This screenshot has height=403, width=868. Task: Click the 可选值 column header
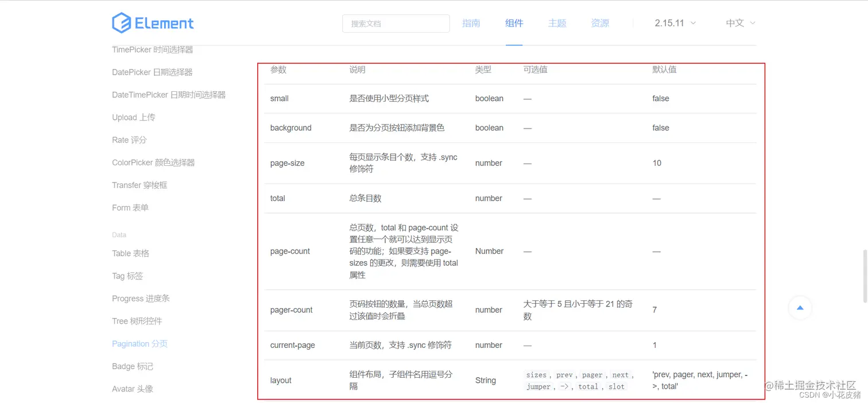536,69
